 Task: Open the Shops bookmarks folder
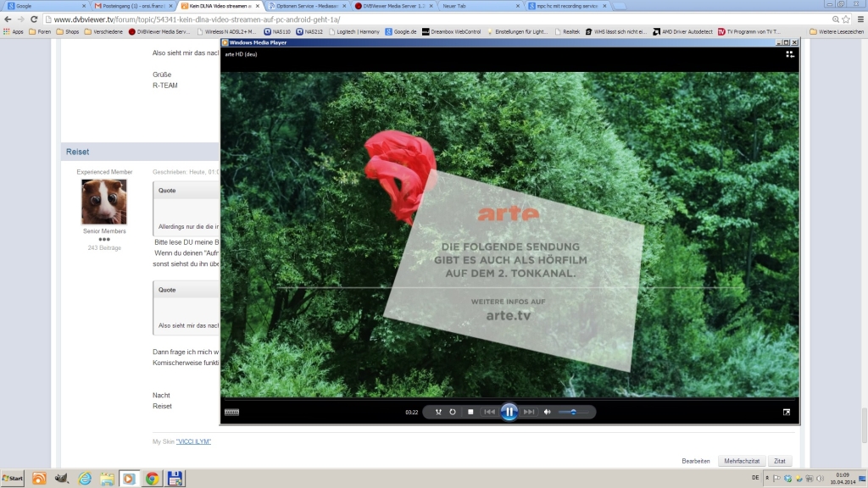tap(68, 31)
